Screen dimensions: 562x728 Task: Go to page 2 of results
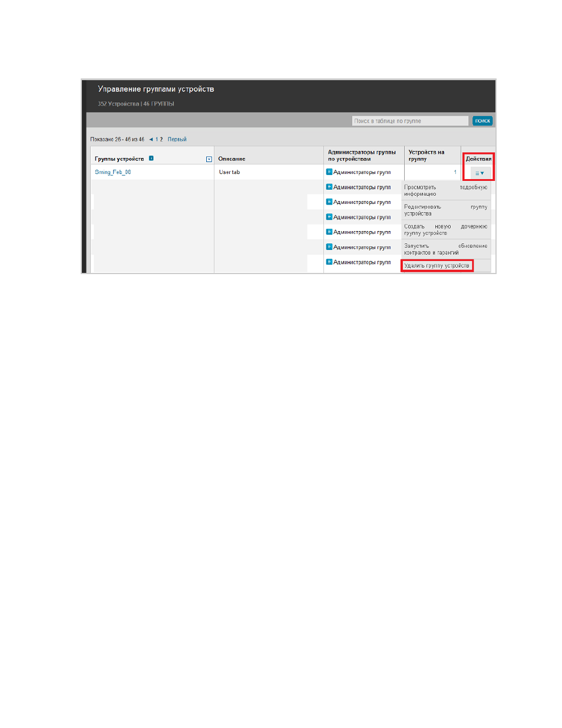[161, 140]
